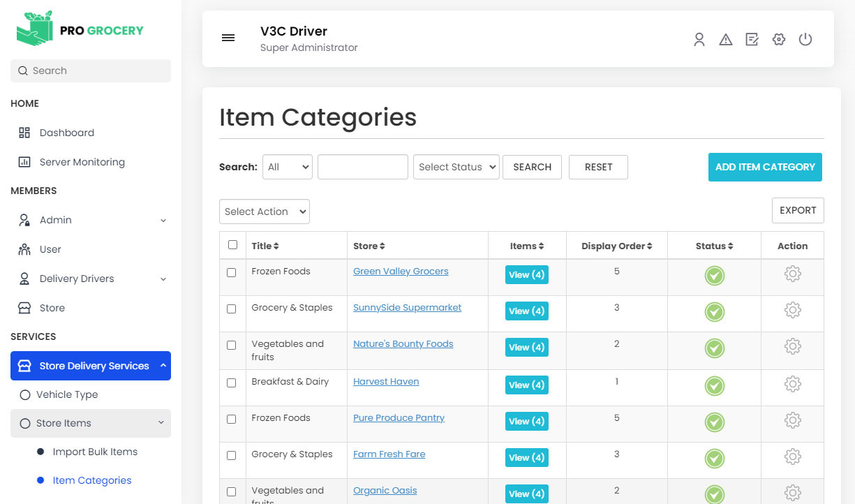Open the Select Action dropdown

click(265, 212)
